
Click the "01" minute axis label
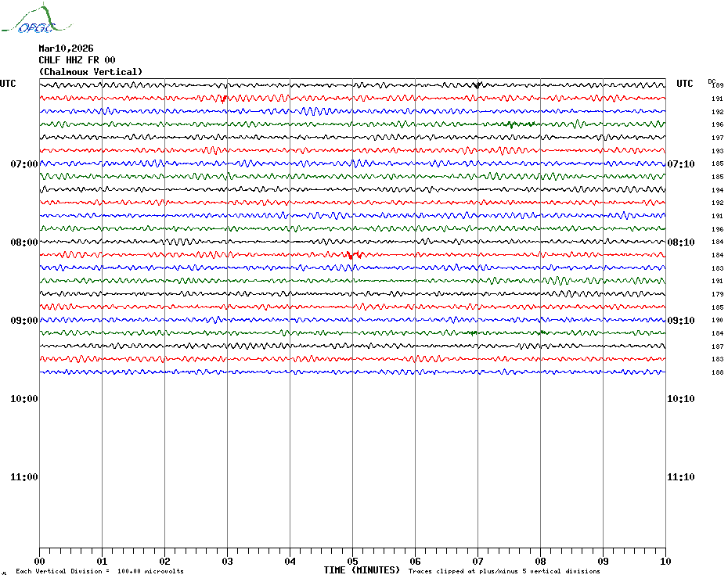pyautogui.click(x=102, y=562)
